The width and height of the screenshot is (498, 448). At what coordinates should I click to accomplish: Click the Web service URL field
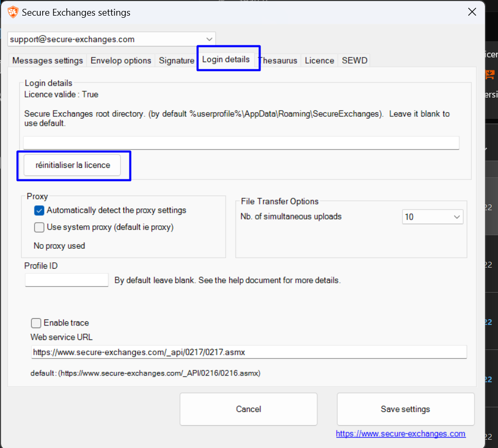click(x=249, y=352)
